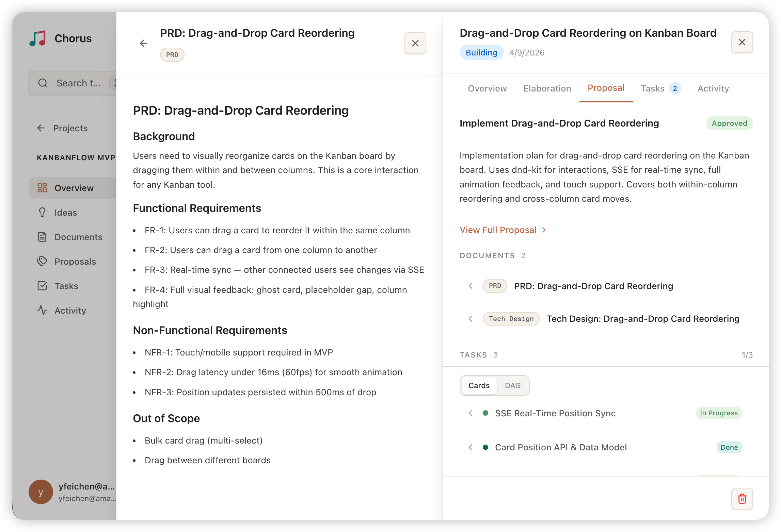
Task: Expand the PRD document row chevron
Action: 471,286
